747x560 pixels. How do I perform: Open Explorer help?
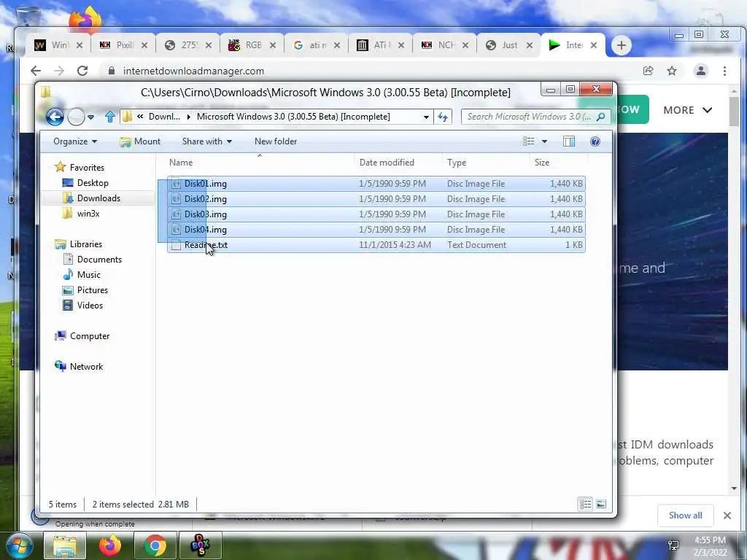595,141
